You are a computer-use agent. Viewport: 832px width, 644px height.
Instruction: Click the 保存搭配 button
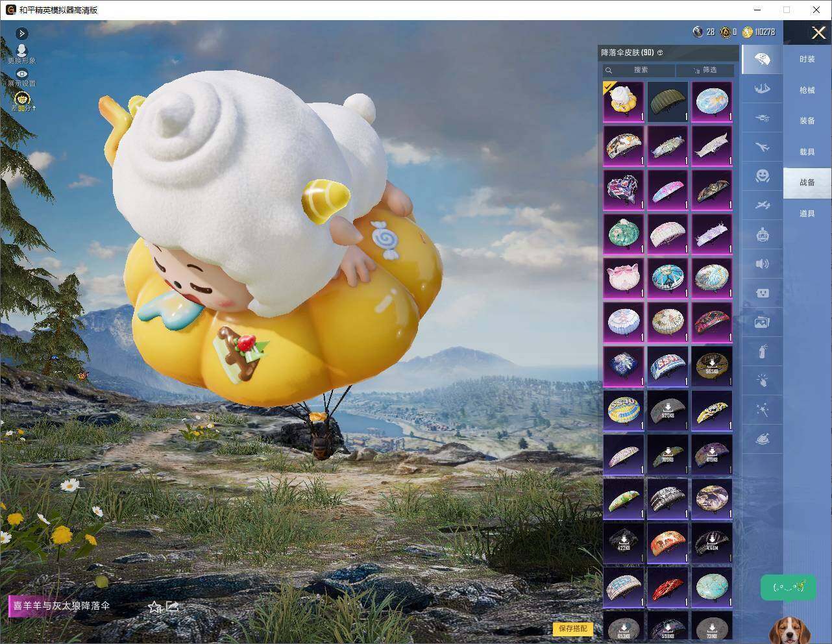tap(573, 628)
